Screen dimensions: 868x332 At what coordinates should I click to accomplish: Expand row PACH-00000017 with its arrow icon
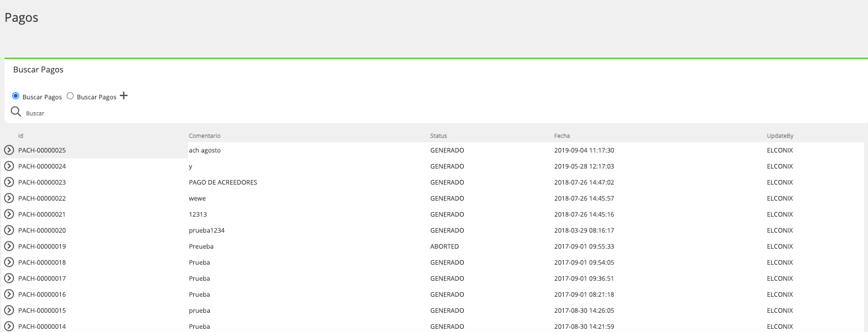tap(9, 278)
